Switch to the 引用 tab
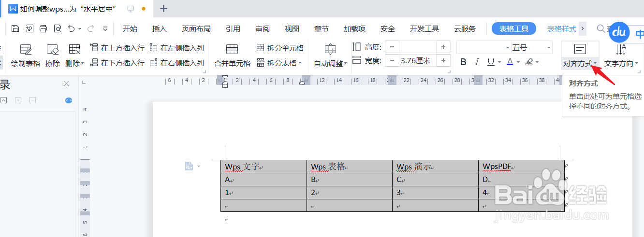The image size is (644, 237). (x=233, y=29)
